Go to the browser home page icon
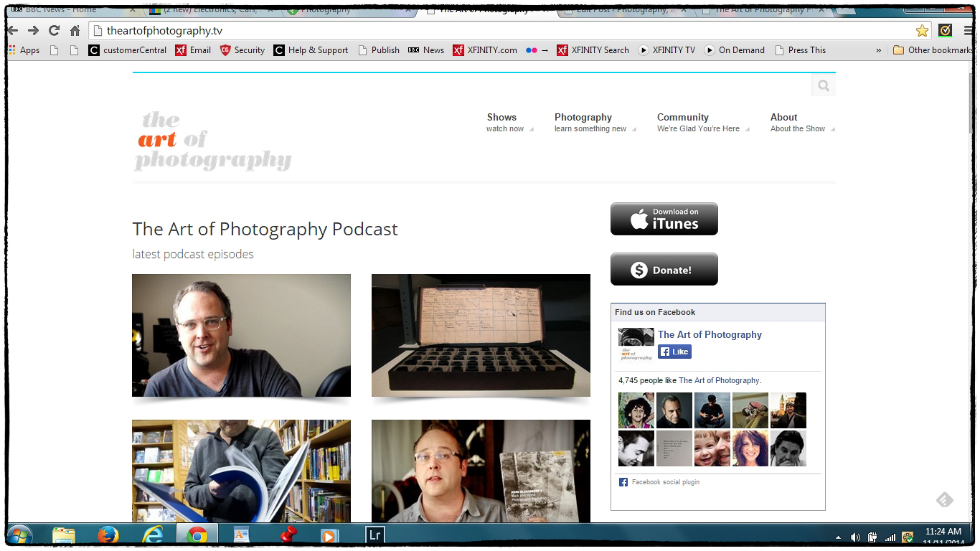The width and height of the screenshot is (980, 551). (x=75, y=30)
